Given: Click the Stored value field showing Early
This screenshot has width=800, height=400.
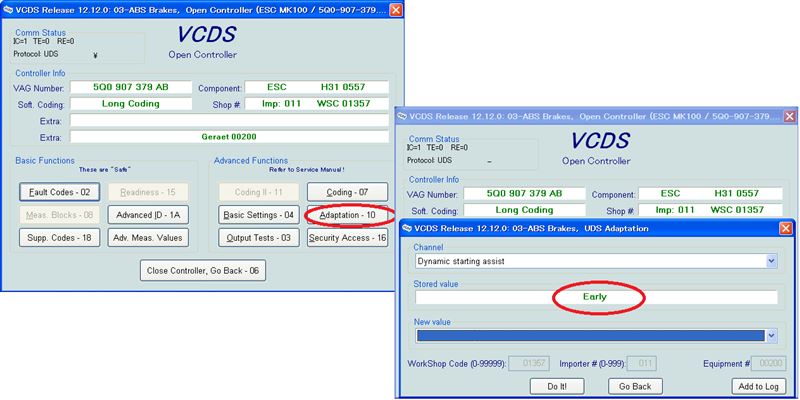Looking at the screenshot, I should pyautogui.click(x=596, y=297).
